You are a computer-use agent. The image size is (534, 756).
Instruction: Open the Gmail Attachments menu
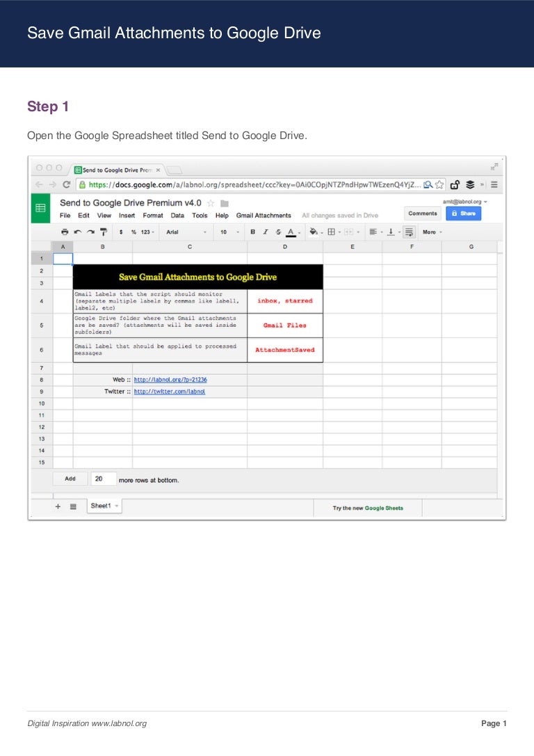coord(264,216)
